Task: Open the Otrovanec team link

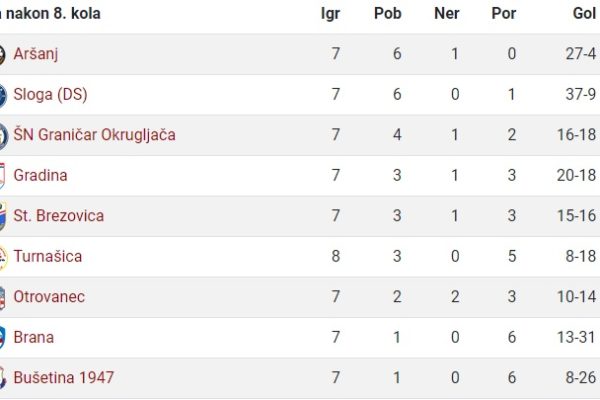Action: point(49,297)
